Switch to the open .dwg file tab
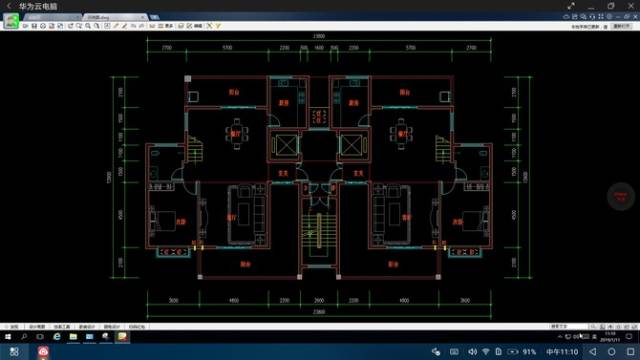 tap(115, 17)
